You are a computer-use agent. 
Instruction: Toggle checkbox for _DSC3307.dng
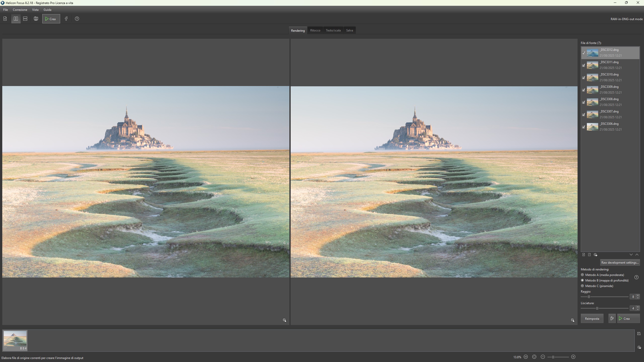pyautogui.click(x=584, y=114)
